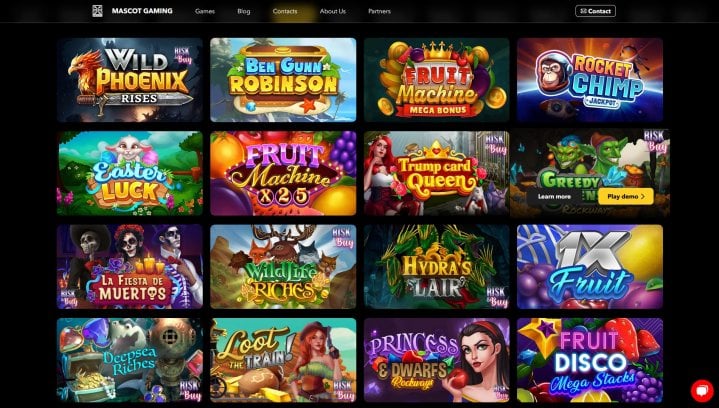Select the Trump Card Queen game tile
The width and height of the screenshot is (719, 408).
coord(437,173)
